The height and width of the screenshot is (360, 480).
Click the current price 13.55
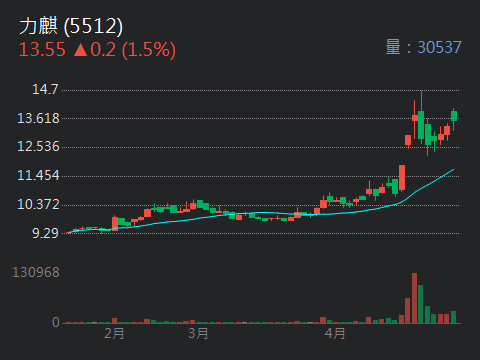click(x=42, y=50)
